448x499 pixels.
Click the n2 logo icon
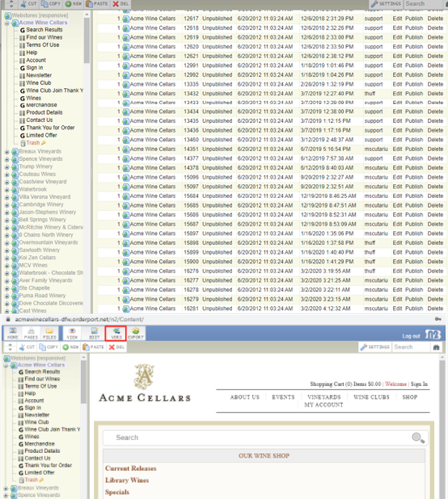(x=433, y=334)
